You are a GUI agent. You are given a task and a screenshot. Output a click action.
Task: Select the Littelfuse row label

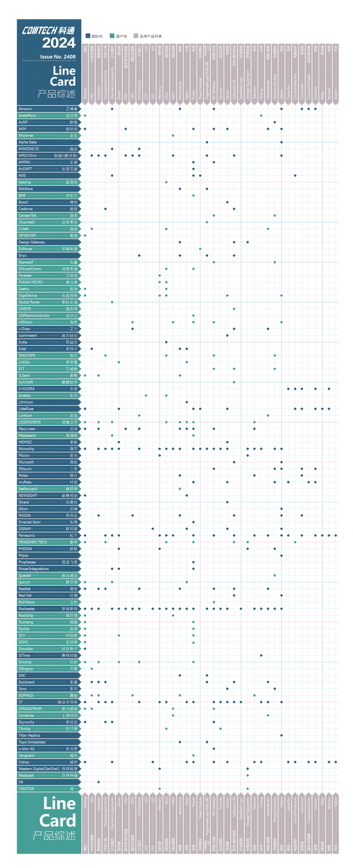pos(49,409)
